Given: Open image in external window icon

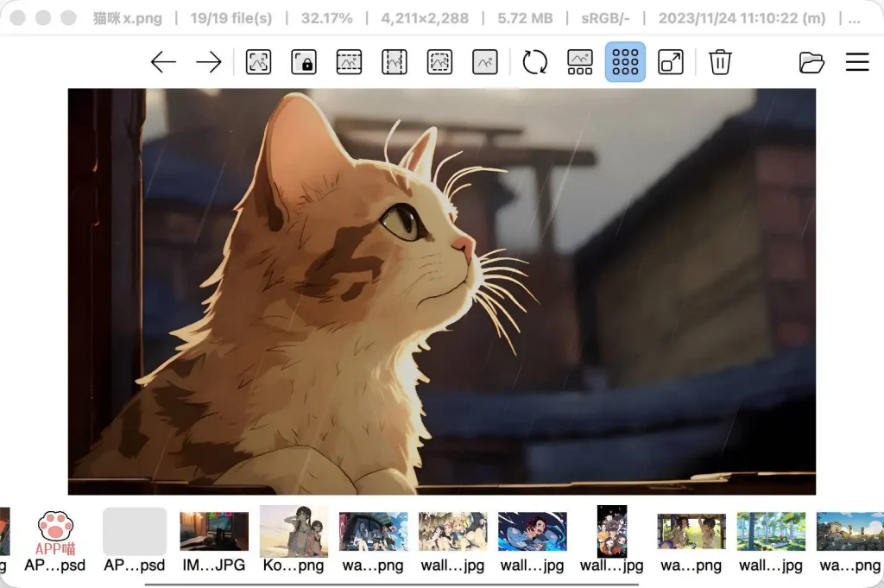Looking at the screenshot, I should pyautogui.click(x=671, y=62).
